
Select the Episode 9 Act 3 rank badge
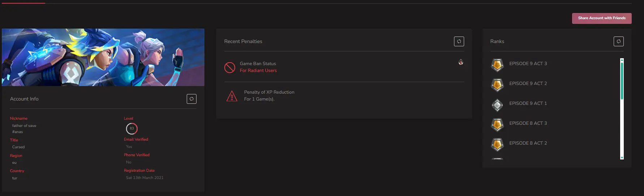(x=497, y=65)
